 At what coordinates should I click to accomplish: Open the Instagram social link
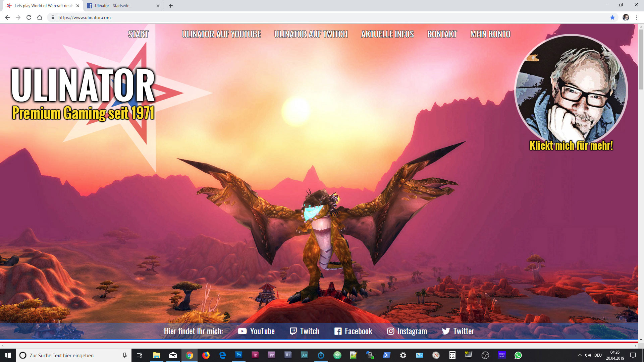click(407, 331)
